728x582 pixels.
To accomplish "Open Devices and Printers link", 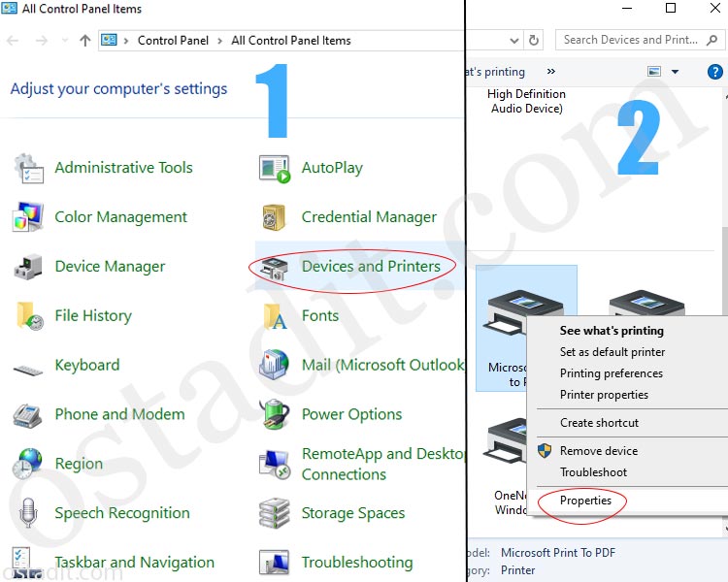I will tap(370, 267).
